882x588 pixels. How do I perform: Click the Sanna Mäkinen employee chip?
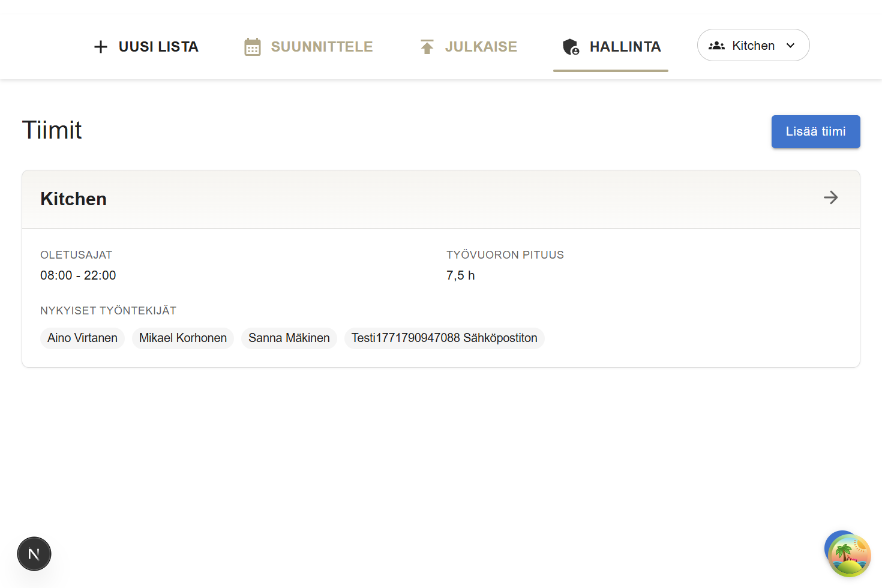(289, 338)
